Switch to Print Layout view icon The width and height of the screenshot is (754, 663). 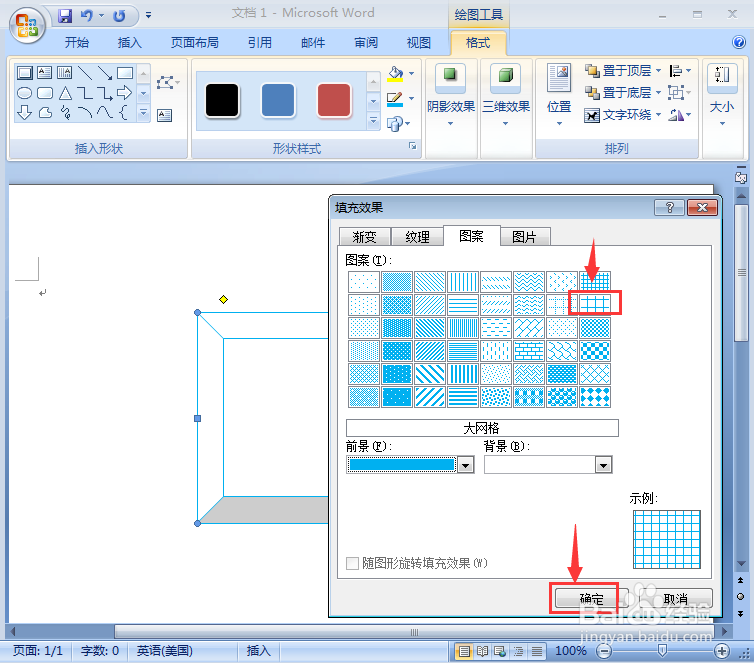464,651
